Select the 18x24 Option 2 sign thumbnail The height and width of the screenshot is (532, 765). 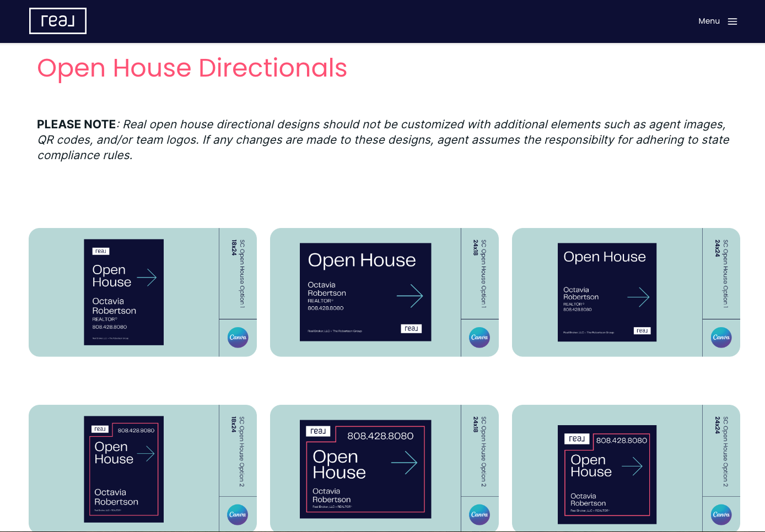[x=124, y=469]
